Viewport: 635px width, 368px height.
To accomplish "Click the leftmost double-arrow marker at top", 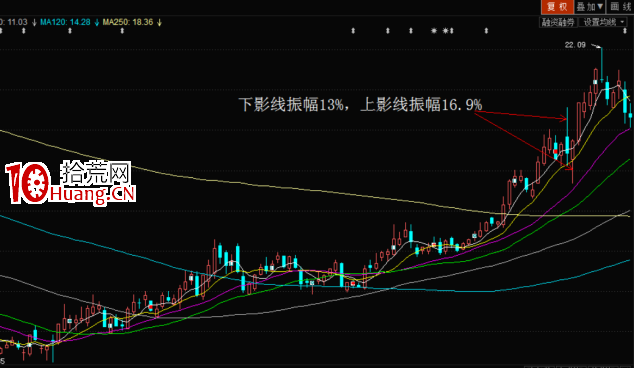I will (1, 31).
